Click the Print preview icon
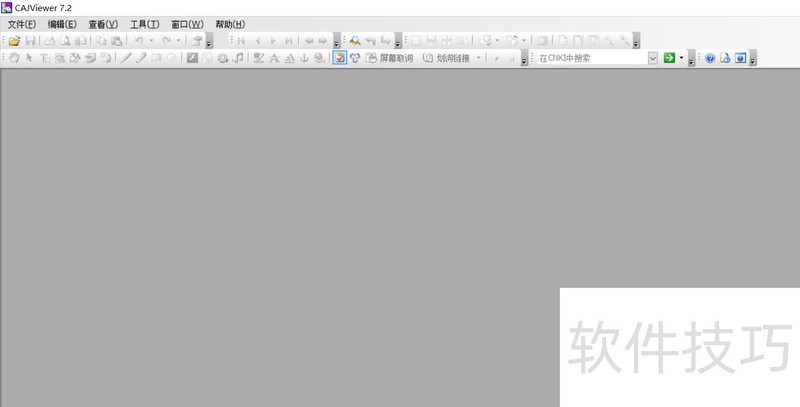Screen dimensions: 800x407 pos(66,41)
